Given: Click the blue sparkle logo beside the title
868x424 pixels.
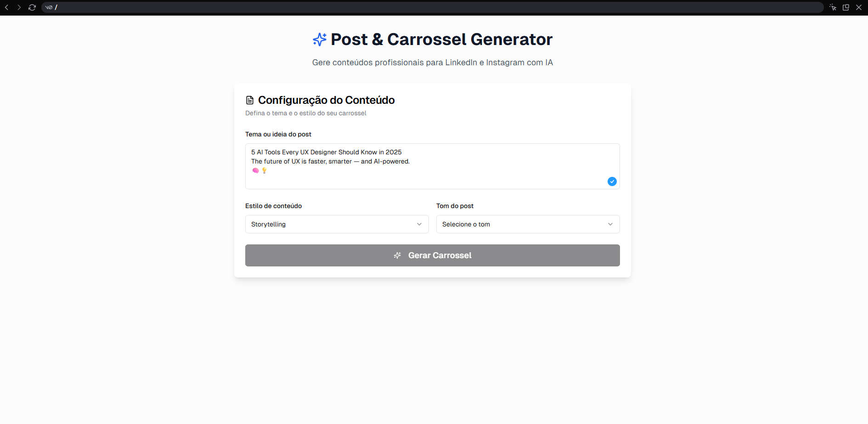Looking at the screenshot, I should pyautogui.click(x=320, y=40).
